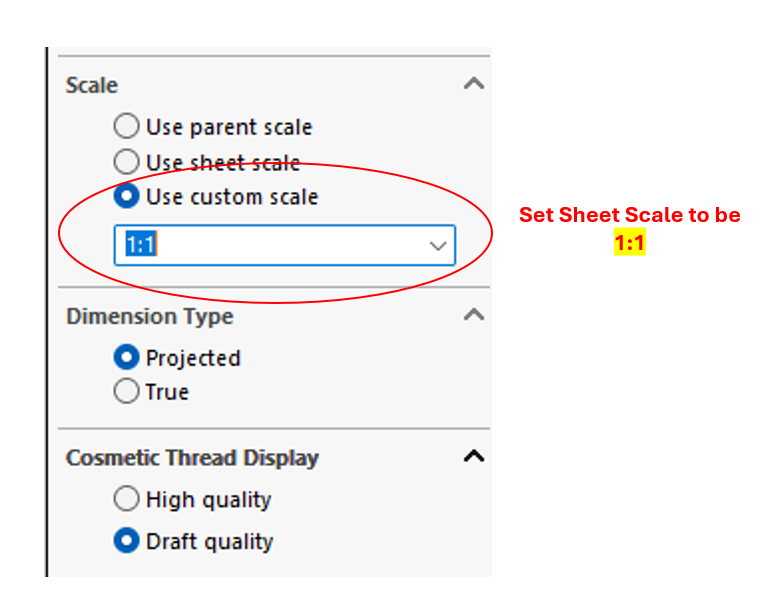Screen dimensions: 778x602
Task: Click the 'Draft quality' label text
Action: pyautogui.click(x=210, y=541)
